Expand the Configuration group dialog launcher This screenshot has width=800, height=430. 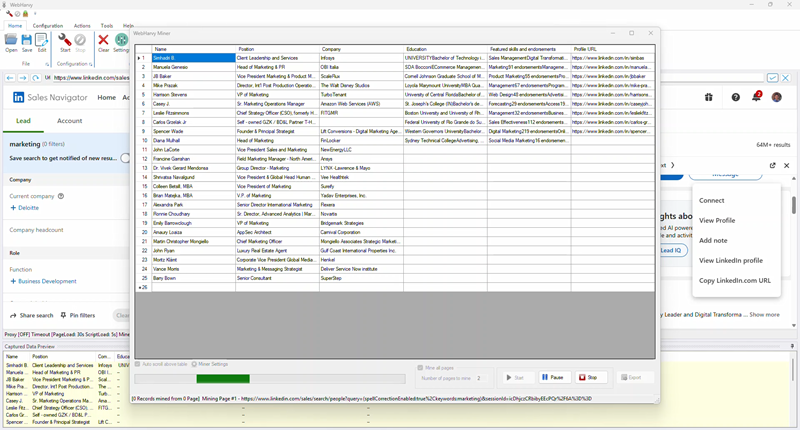91,64
